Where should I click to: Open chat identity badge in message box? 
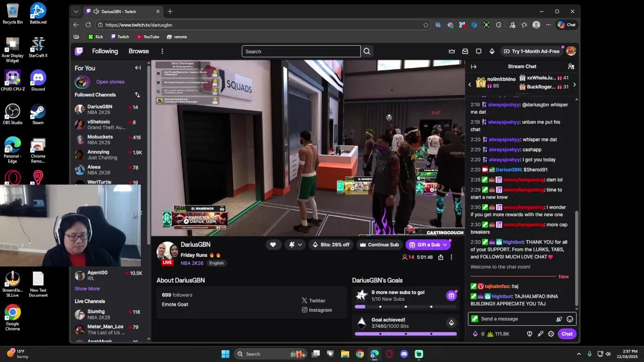pos(474,319)
